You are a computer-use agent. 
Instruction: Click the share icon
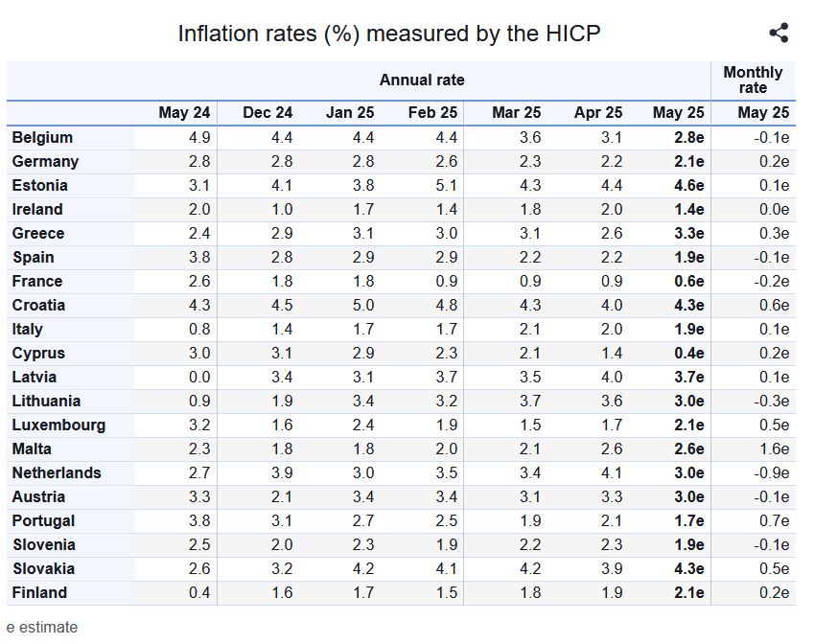tap(779, 34)
